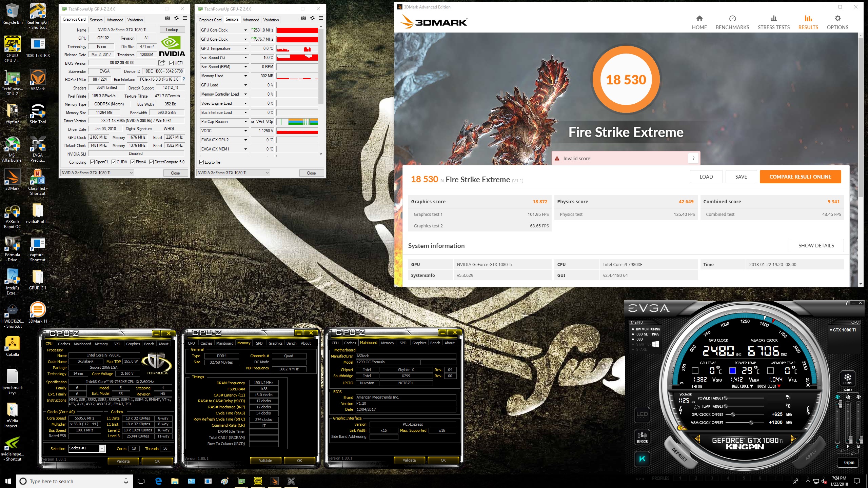868x488 pixels.
Task: Click 3DMark SHOW DETAILS button
Action: click(816, 246)
